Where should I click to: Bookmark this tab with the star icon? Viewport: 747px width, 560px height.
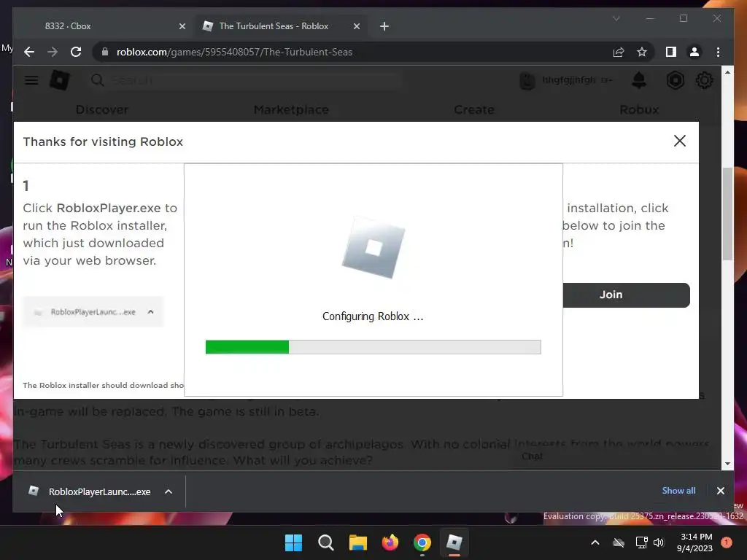click(x=642, y=52)
